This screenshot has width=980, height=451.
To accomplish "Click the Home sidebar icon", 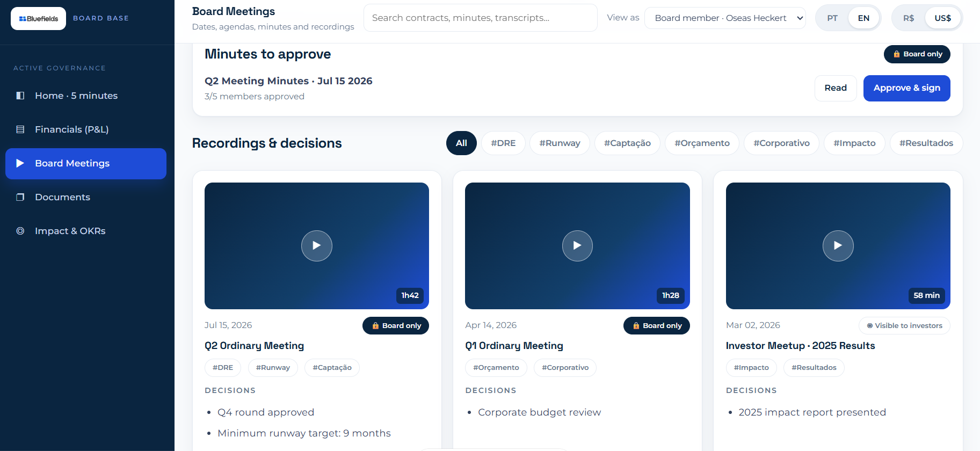I will pyautogui.click(x=20, y=96).
